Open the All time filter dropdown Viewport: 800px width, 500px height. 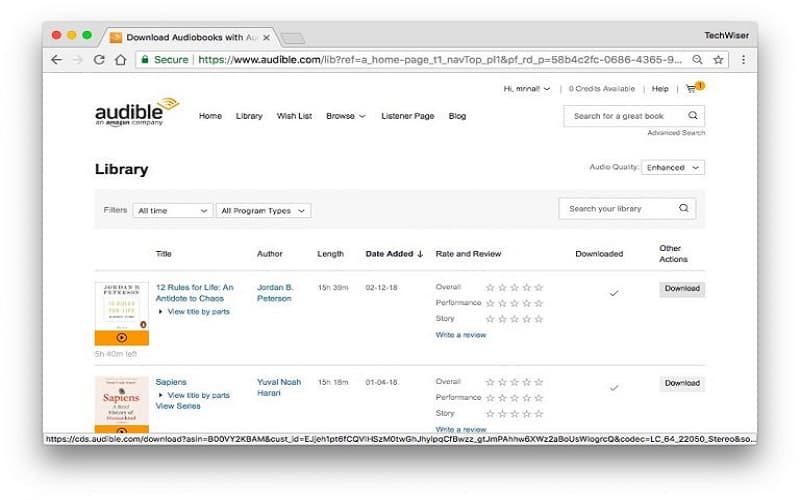(x=173, y=211)
